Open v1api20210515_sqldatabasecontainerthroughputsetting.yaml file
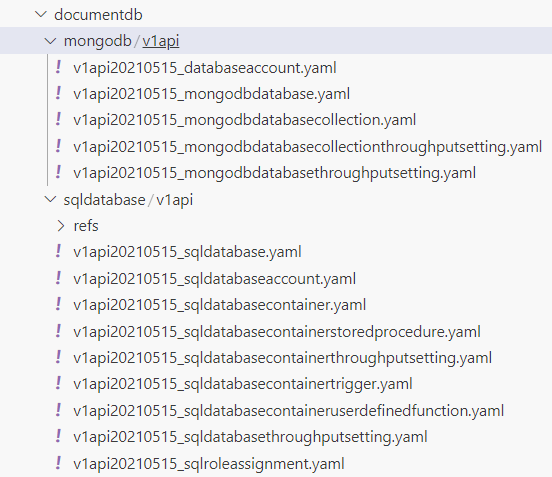The height and width of the screenshot is (477, 552). click(x=282, y=358)
